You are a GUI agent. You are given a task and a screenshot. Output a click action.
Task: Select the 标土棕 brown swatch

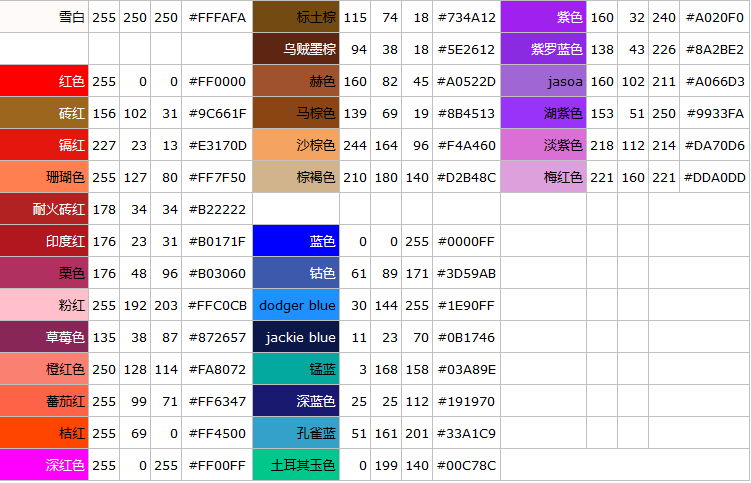coord(296,17)
